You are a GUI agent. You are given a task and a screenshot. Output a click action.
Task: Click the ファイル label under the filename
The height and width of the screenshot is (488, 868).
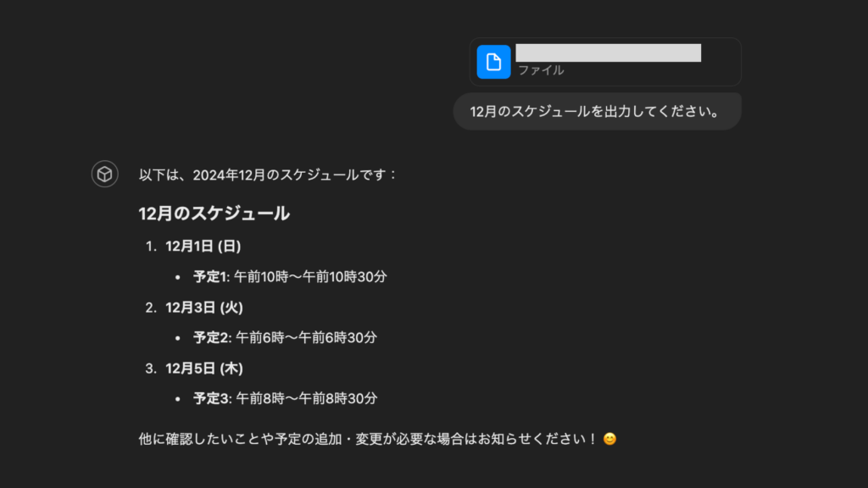541,70
